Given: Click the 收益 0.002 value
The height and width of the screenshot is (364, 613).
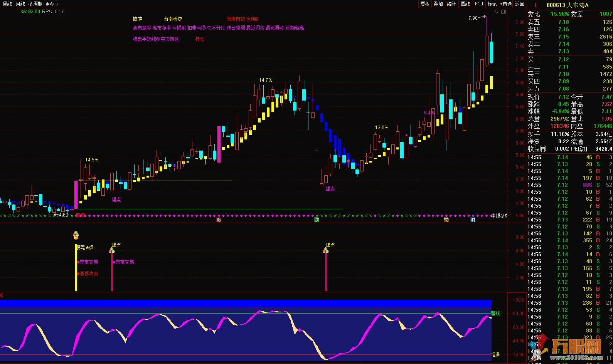Looking at the screenshot, I should [x=562, y=149].
